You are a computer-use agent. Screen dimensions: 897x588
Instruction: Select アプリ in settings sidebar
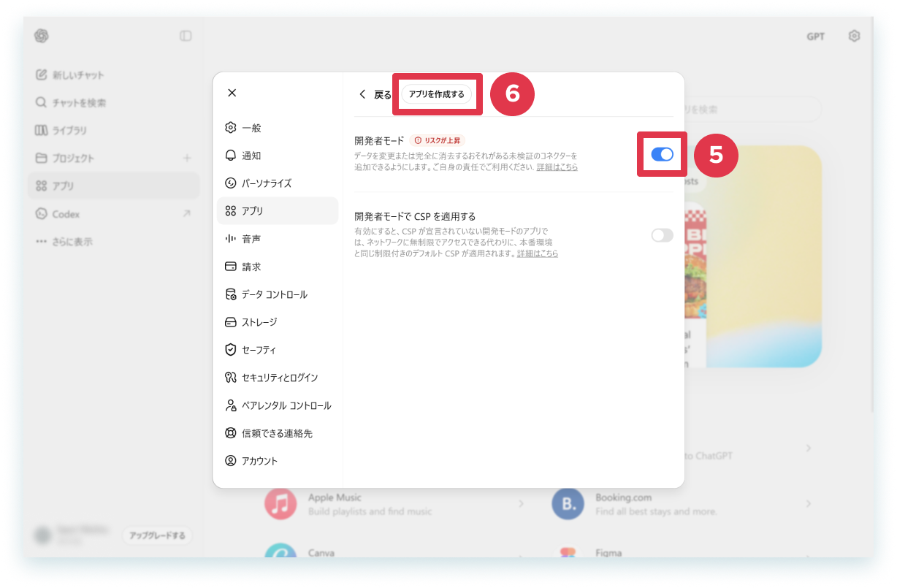[278, 211]
